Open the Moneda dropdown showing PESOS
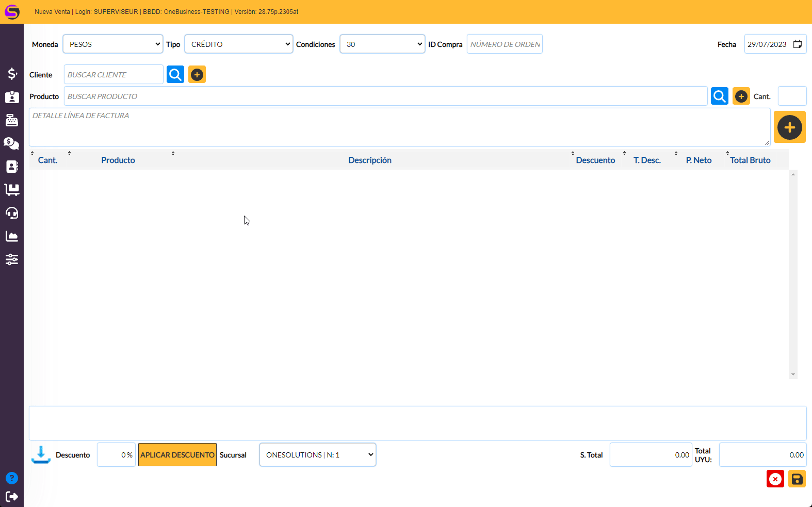Image resolution: width=812 pixels, height=507 pixels. pyautogui.click(x=113, y=44)
